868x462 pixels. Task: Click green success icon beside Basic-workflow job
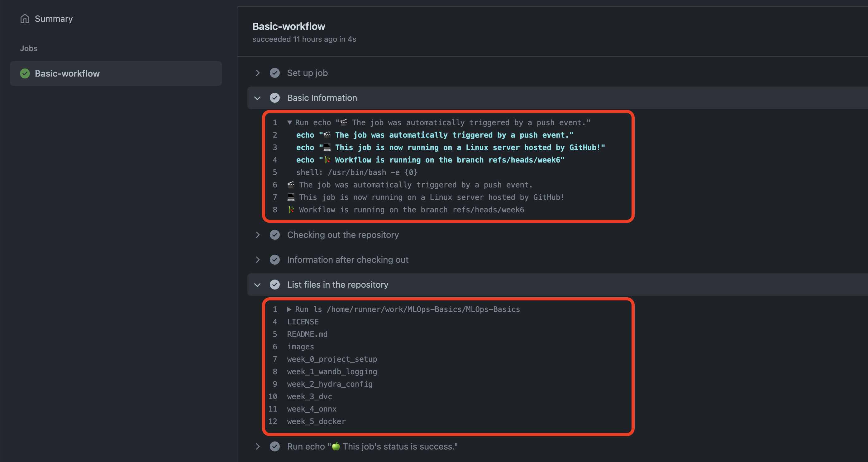tap(25, 73)
